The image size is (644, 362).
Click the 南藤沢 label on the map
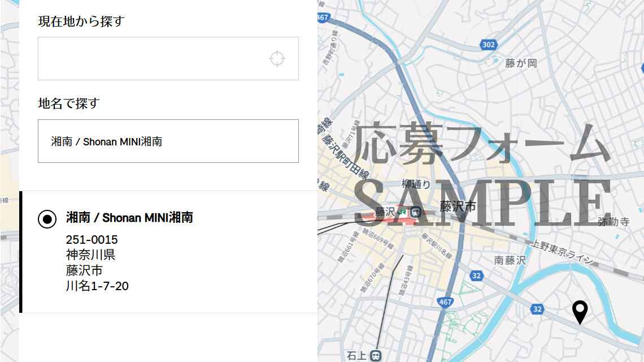click(x=510, y=260)
